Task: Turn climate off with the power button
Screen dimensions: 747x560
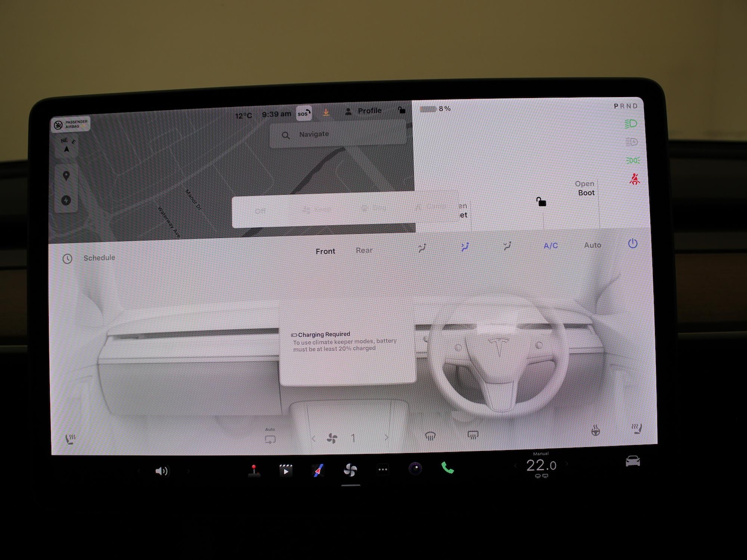Action: 632,243
